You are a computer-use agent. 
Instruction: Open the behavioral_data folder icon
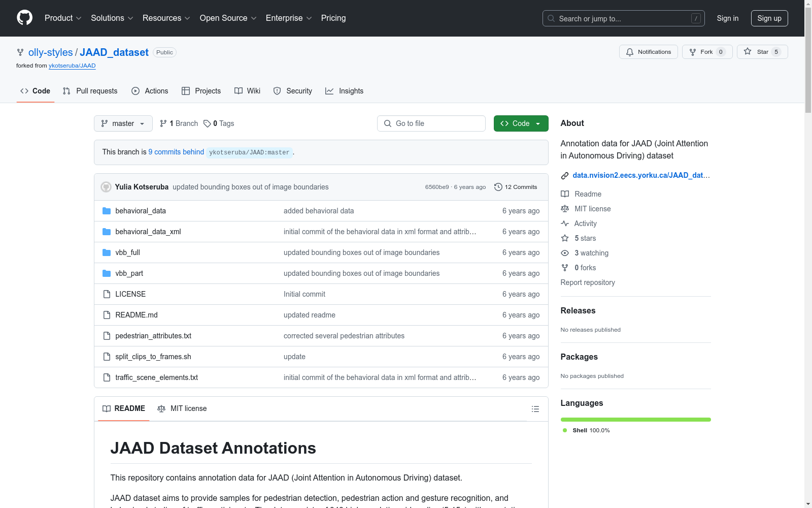pos(107,211)
